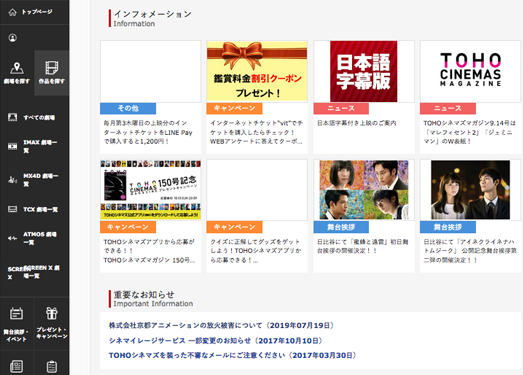Open the 「アイネクライネナハトムジーク」舞台挨拶 article
The width and height of the screenshot is (523, 375).
click(470, 251)
